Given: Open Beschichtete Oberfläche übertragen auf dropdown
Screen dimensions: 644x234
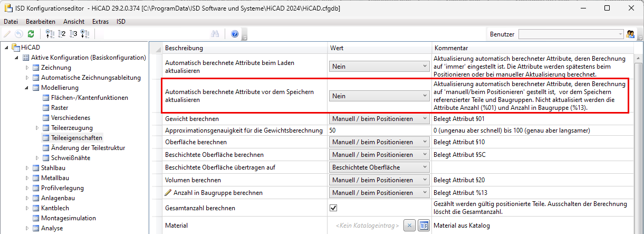Looking at the screenshot, I should click(x=379, y=167).
